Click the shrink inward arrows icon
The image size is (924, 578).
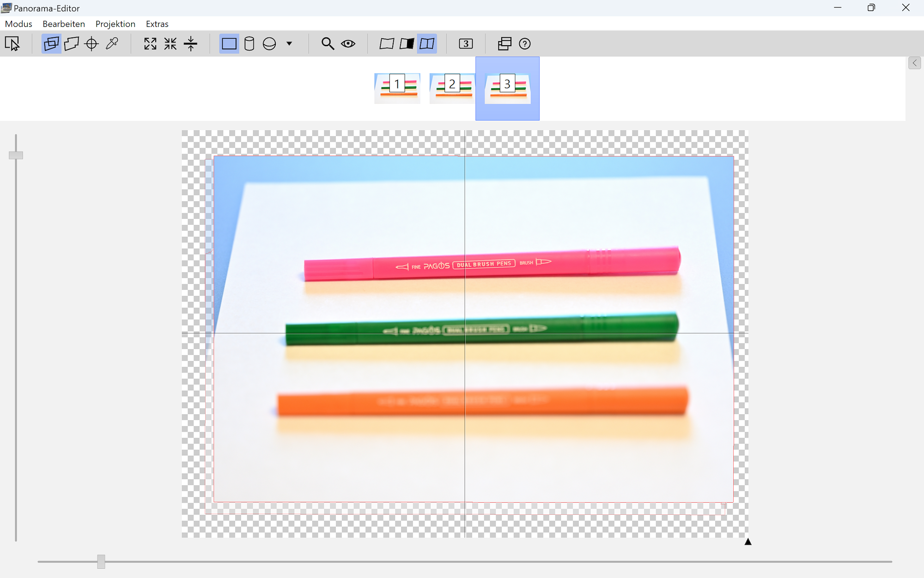click(170, 44)
